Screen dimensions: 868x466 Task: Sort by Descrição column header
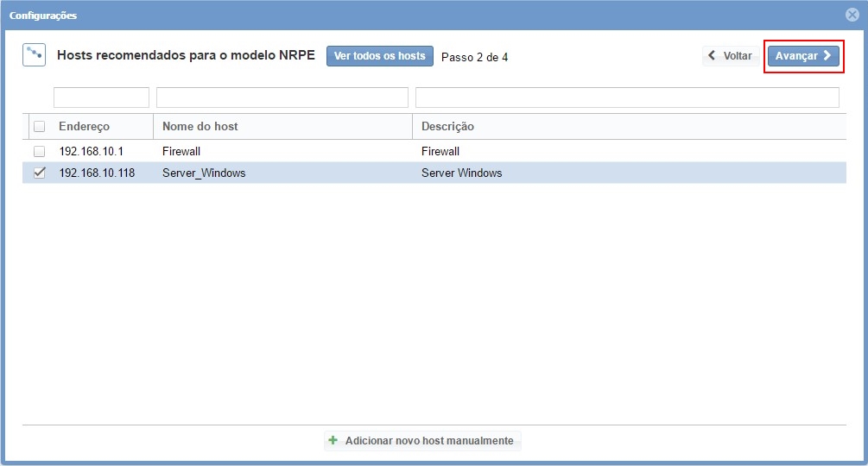448,127
